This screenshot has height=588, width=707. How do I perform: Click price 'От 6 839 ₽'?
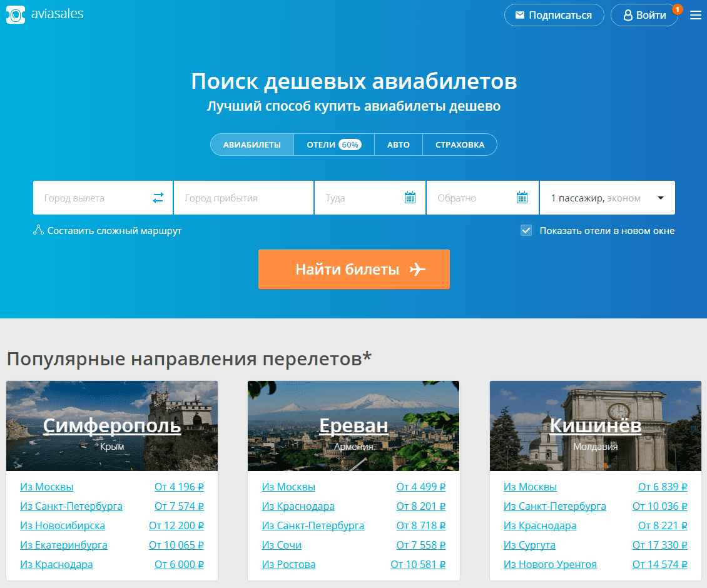click(663, 487)
